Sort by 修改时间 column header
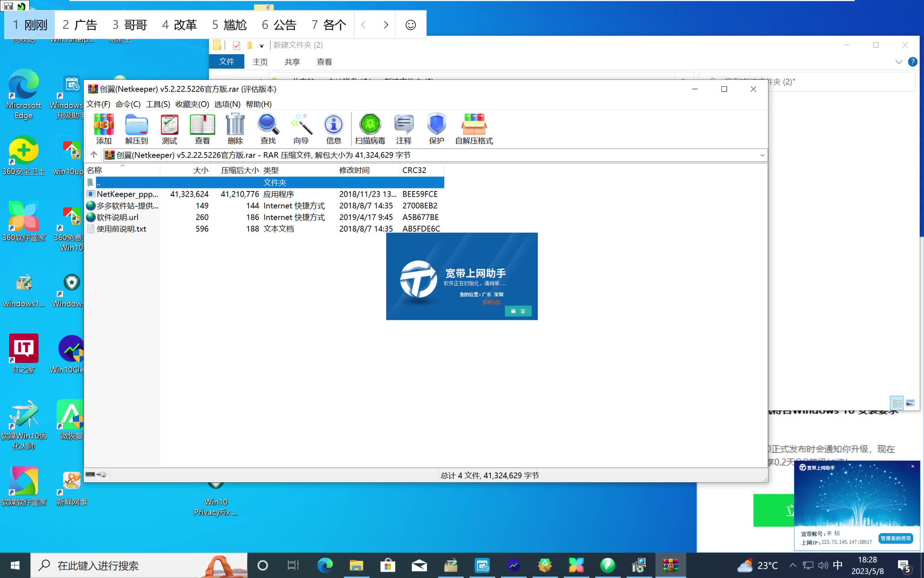924x578 pixels. click(368, 170)
